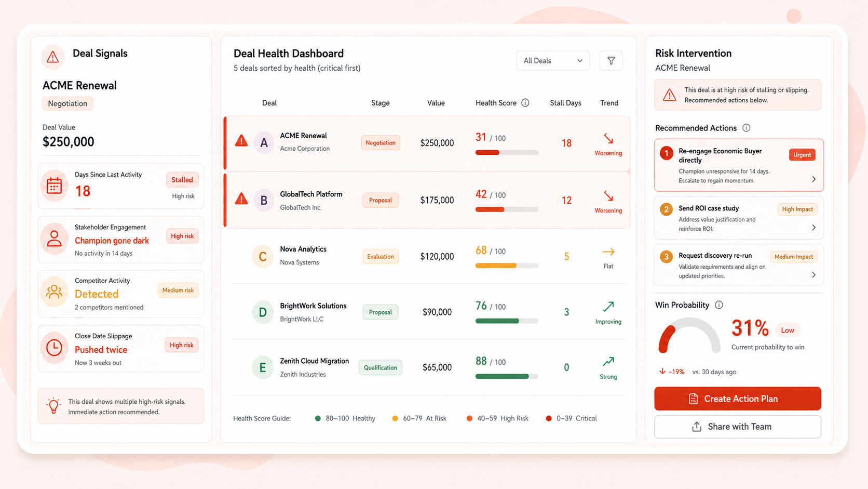
Task: Select the C avatar for Nova Analytics
Action: [x=263, y=257]
